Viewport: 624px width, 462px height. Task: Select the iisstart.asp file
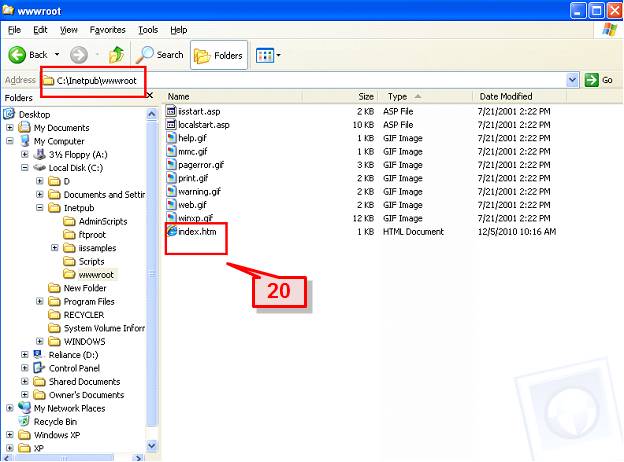196,111
